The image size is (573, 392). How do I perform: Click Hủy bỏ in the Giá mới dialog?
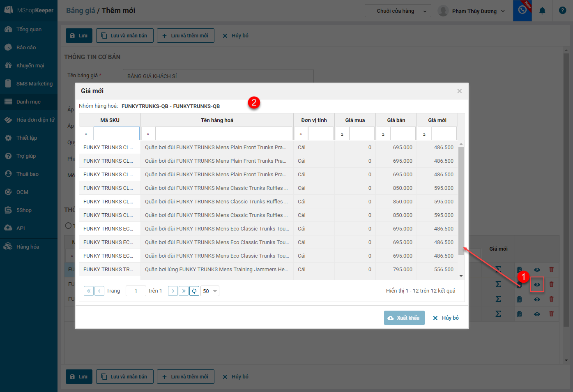(446, 318)
